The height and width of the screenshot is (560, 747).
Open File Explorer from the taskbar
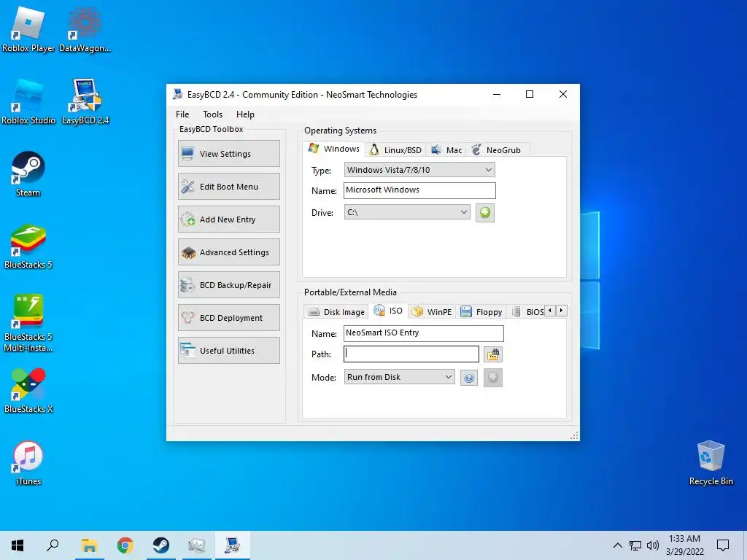tap(89, 545)
